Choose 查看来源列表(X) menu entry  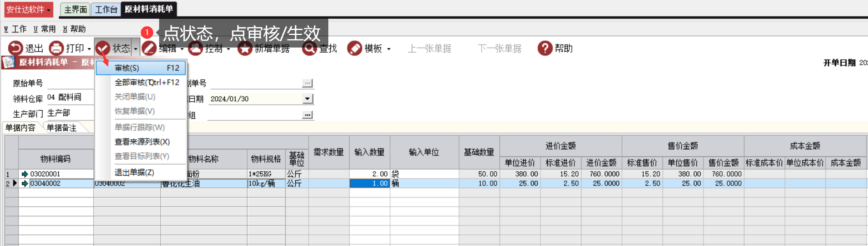(x=141, y=142)
